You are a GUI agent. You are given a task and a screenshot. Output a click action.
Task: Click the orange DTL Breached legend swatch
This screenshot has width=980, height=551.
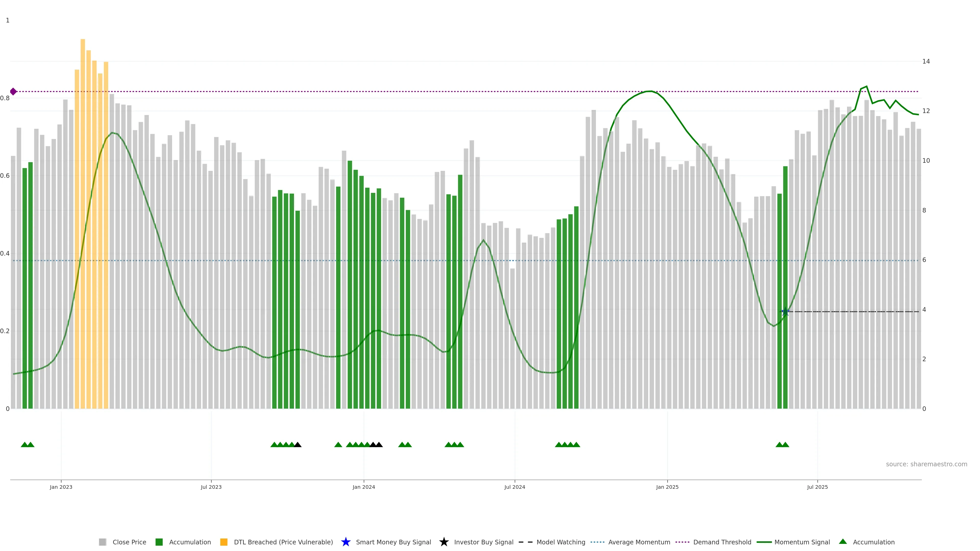[x=224, y=542]
